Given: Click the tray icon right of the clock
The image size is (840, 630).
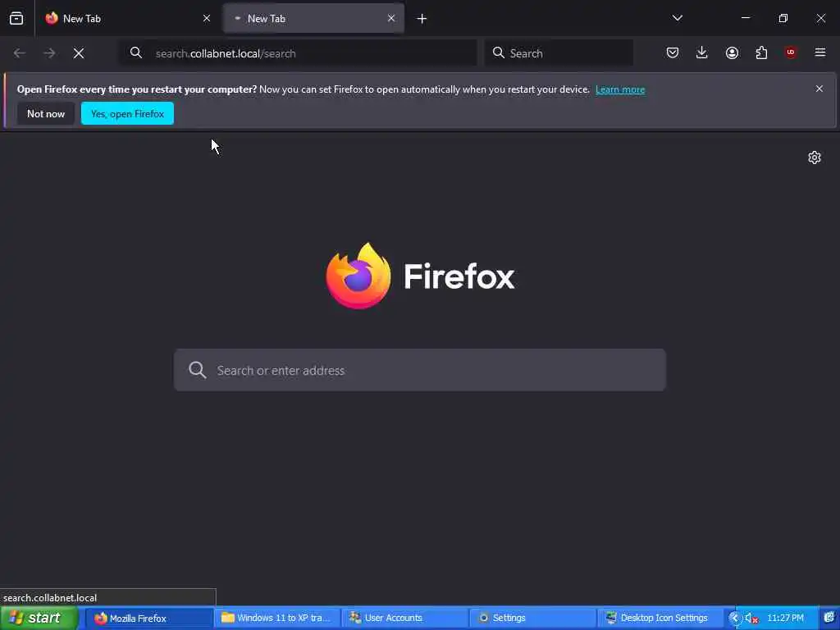Looking at the screenshot, I should point(829,618).
